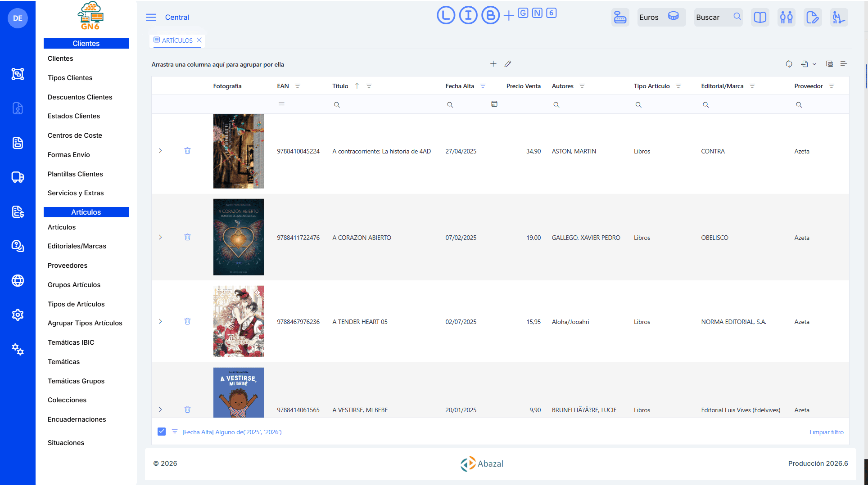Screen dimensions: 868x486
Task: Open the export dropdown arrow
Action: [x=814, y=64]
